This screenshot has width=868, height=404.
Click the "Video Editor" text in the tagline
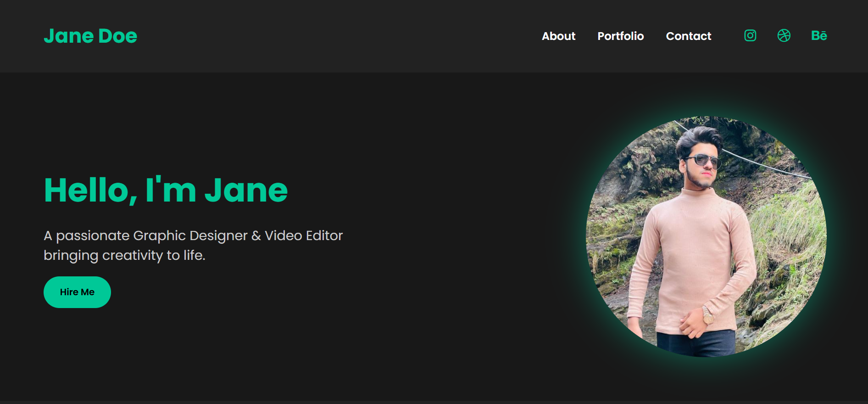pos(303,236)
